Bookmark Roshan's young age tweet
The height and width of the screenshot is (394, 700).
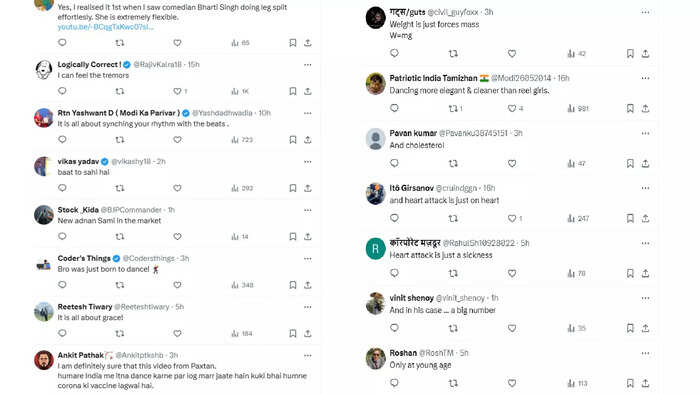click(630, 383)
